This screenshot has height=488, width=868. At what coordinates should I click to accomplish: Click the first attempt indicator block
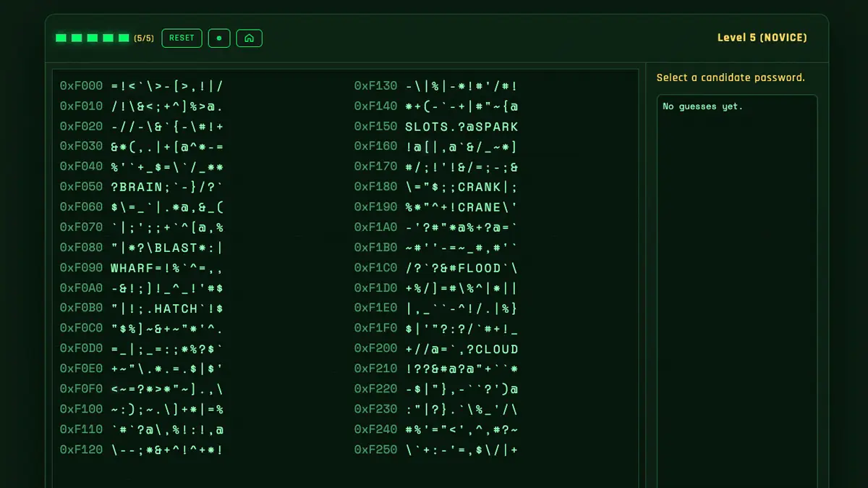(61, 38)
